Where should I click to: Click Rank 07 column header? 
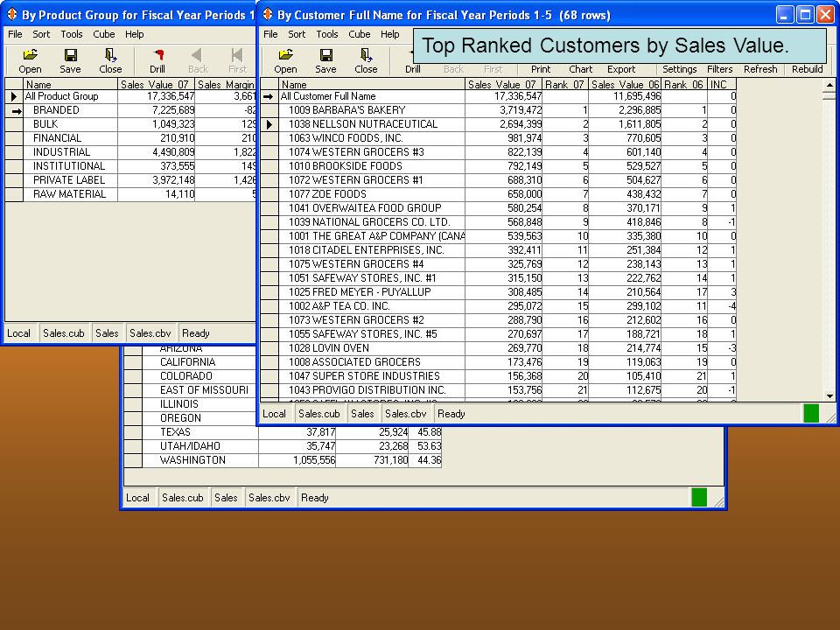[565, 84]
